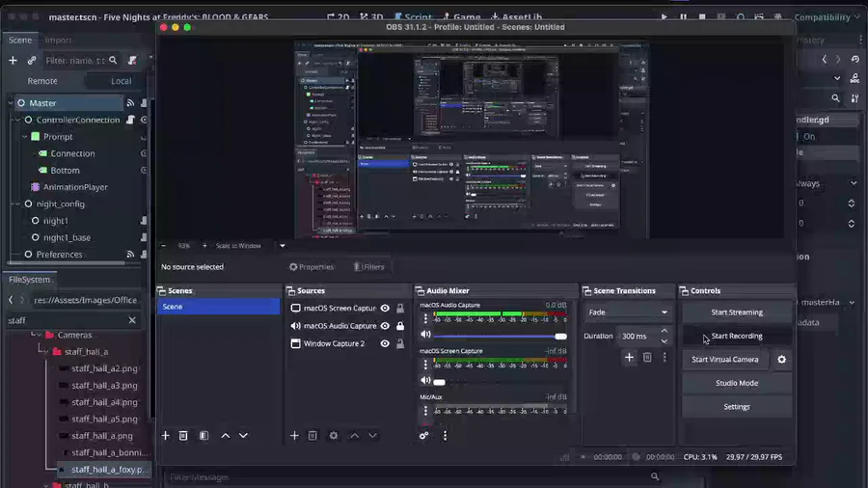Image resolution: width=868 pixels, height=488 pixels.
Task: Delete scene transition with trash icon
Action: (x=647, y=358)
